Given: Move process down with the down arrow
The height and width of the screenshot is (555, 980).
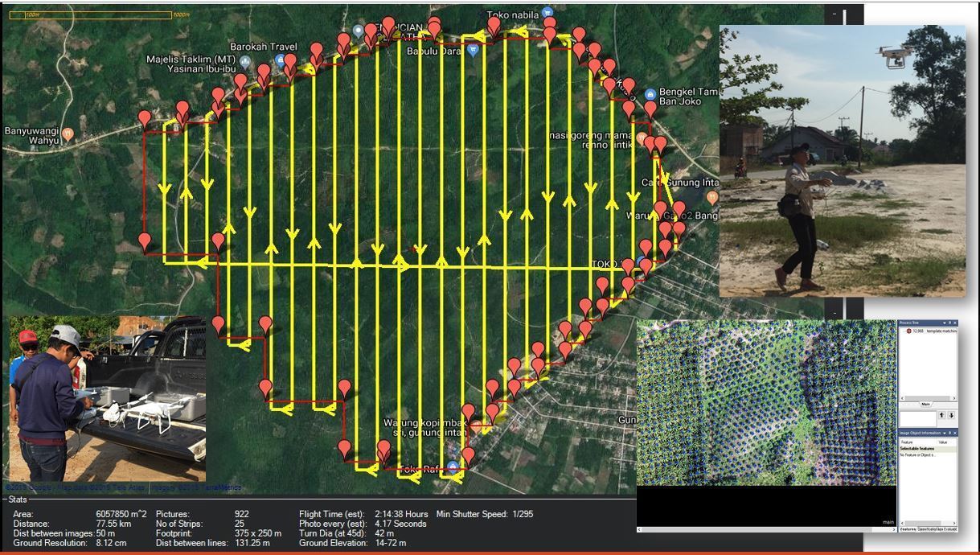Looking at the screenshot, I should point(951,415).
